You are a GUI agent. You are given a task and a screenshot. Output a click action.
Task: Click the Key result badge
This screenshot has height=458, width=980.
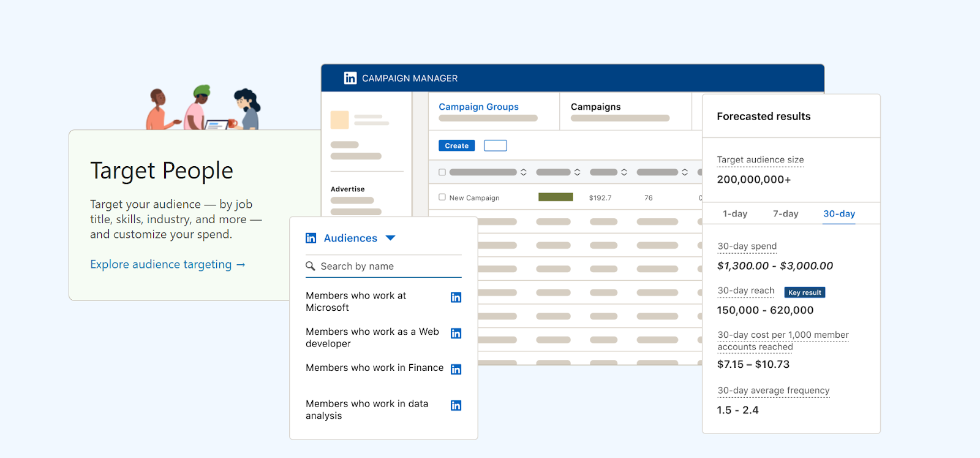[x=805, y=292]
